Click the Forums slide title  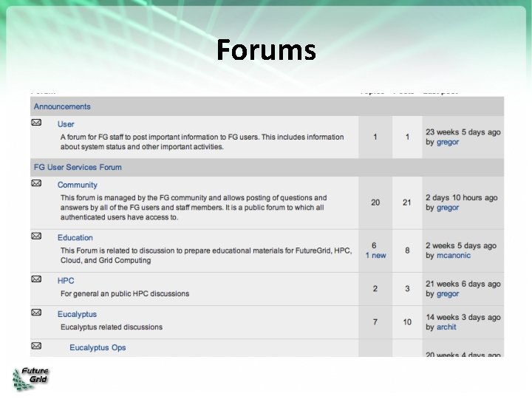click(x=266, y=50)
